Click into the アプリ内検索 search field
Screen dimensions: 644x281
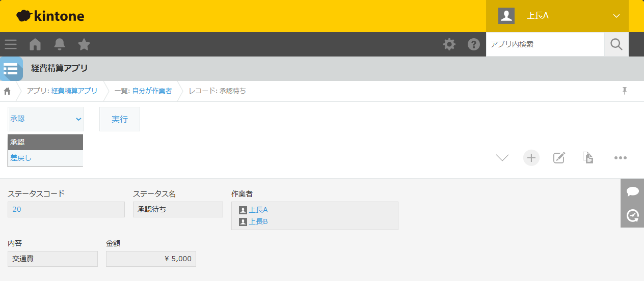[x=545, y=44]
